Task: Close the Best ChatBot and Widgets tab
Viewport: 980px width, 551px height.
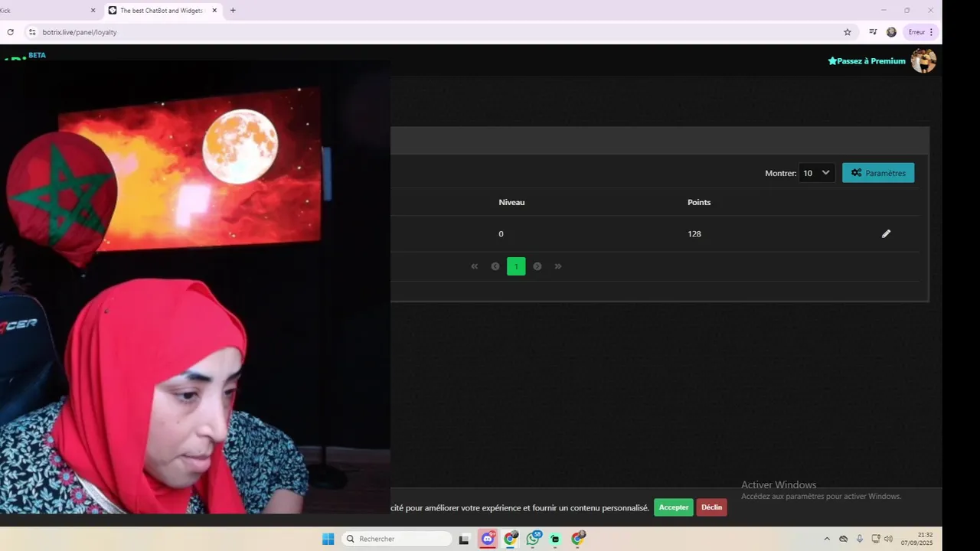Action: pyautogui.click(x=214, y=11)
